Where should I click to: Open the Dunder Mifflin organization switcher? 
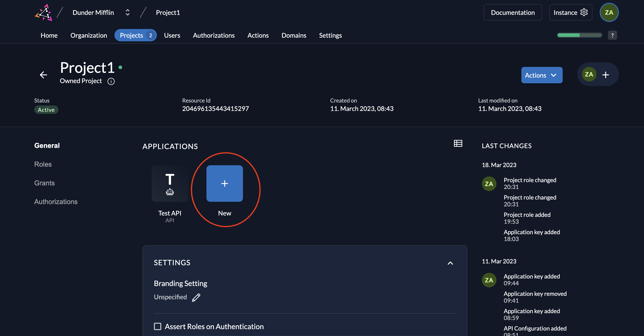point(100,12)
